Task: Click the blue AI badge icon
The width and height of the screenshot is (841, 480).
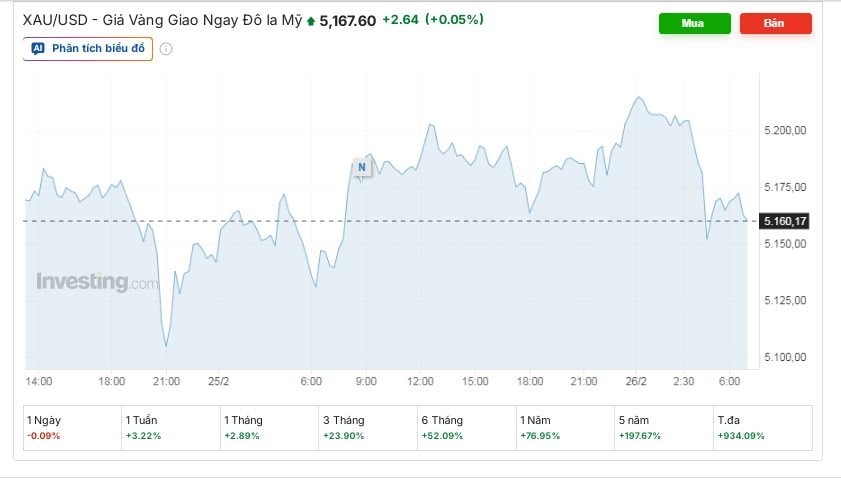Action: click(38, 48)
